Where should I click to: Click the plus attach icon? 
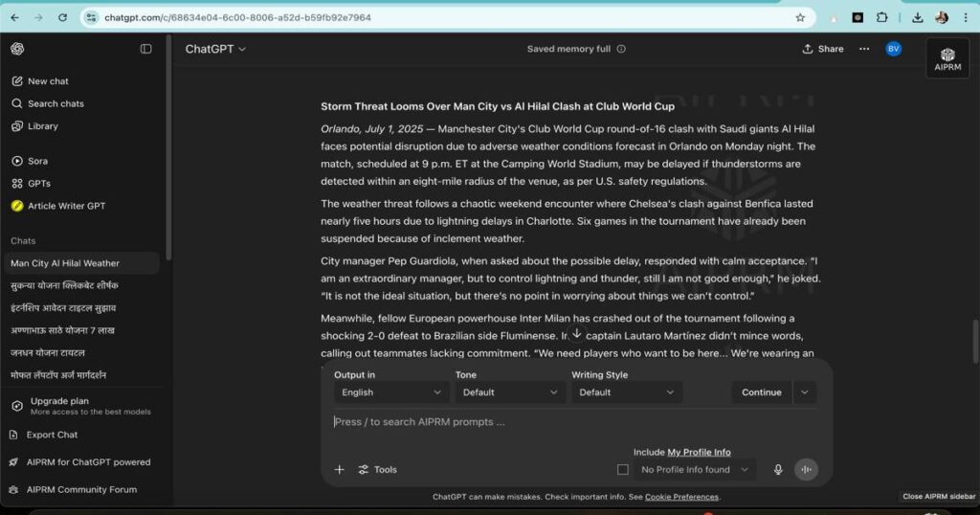(x=340, y=469)
